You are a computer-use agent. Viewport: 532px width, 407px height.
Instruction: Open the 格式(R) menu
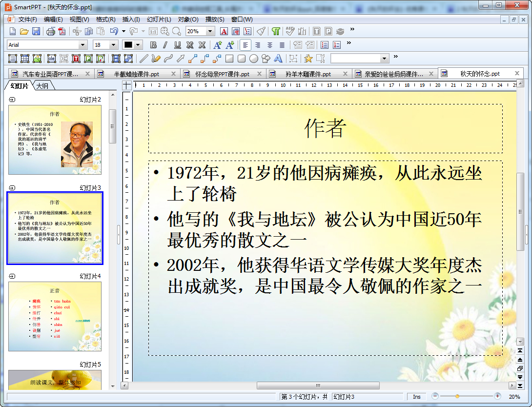[105, 20]
